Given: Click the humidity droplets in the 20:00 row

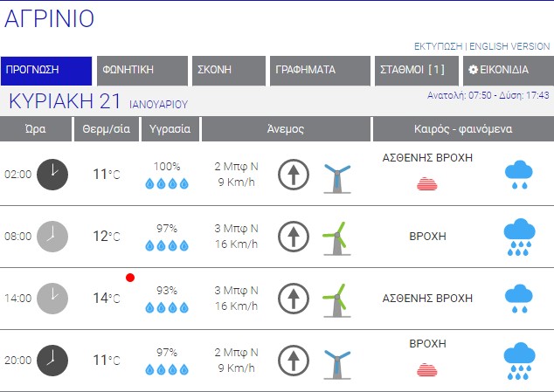Looking at the screenshot, I should (x=166, y=368).
